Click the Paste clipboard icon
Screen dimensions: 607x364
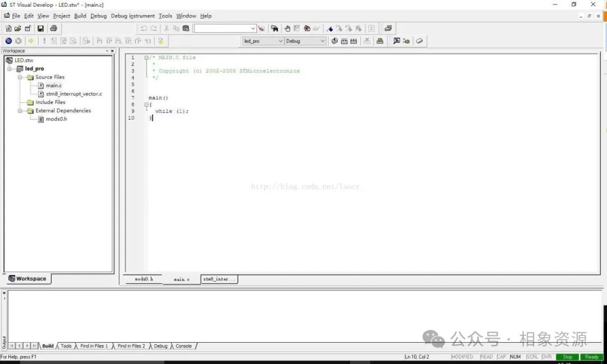(x=186, y=28)
